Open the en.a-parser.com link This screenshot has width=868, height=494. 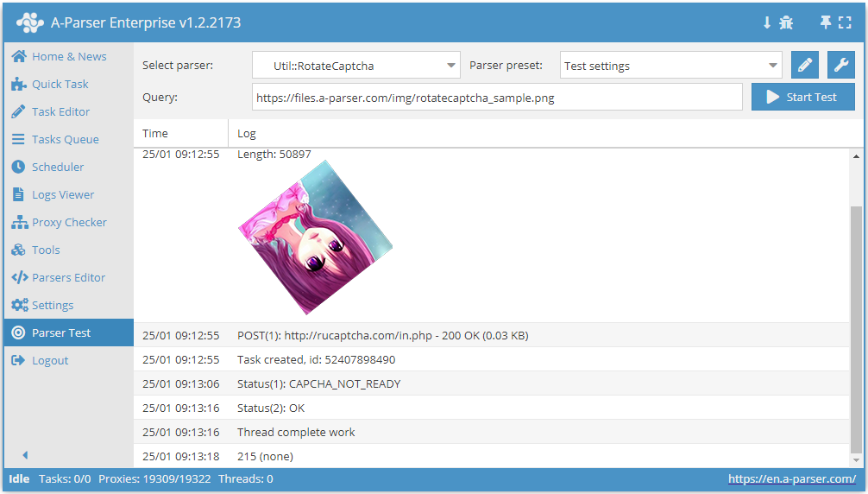tap(791, 478)
